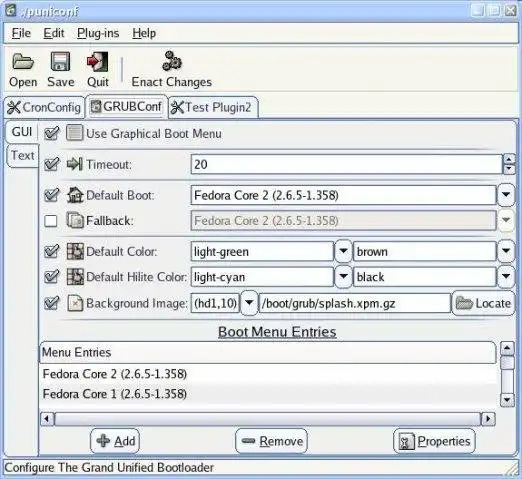This screenshot has height=479, width=522.
Task: Click in the Timeout value field
Action: tap(347, 164)
